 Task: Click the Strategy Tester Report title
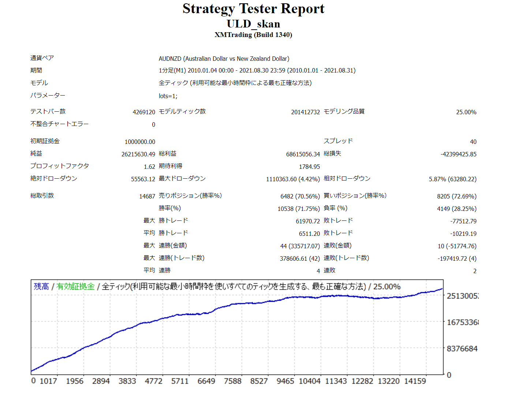click(253, 9)
